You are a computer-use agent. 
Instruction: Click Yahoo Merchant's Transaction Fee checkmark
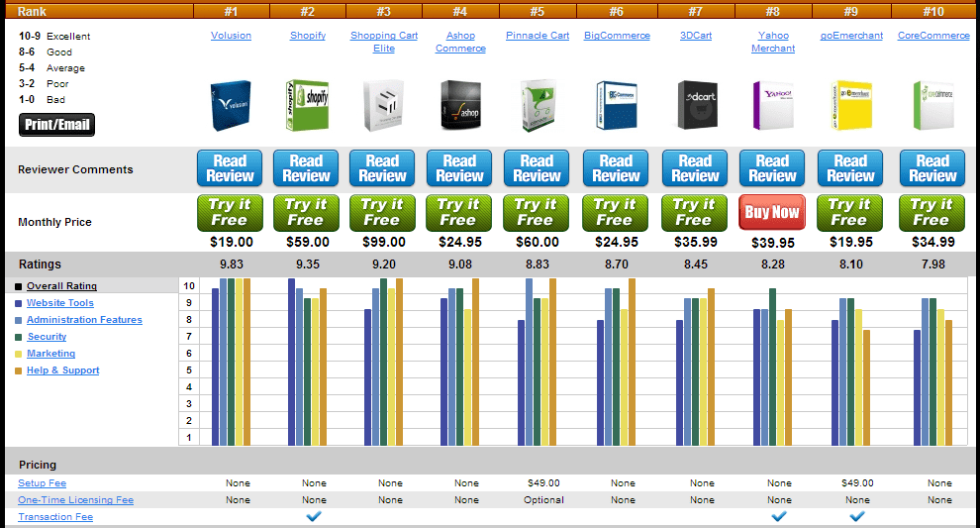click(x=779, y=516)
